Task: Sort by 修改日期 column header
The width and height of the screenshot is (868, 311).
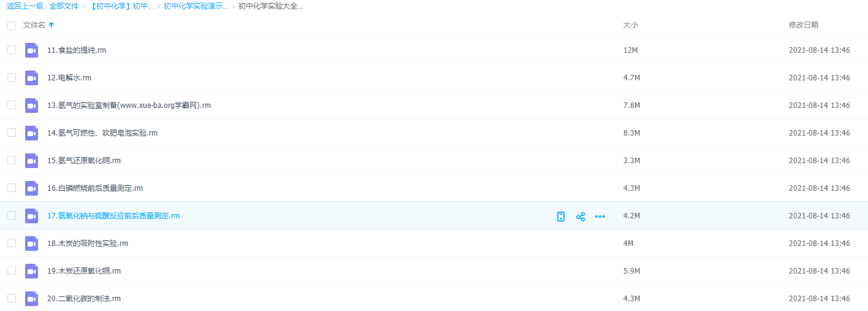Action: point(803,25)
